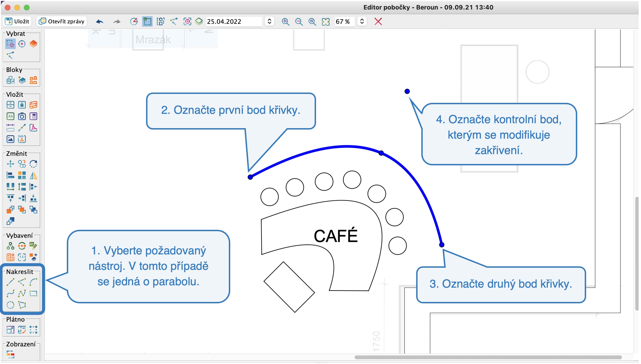Select the node-arrow tool in Vybrat

coord(10,55)
